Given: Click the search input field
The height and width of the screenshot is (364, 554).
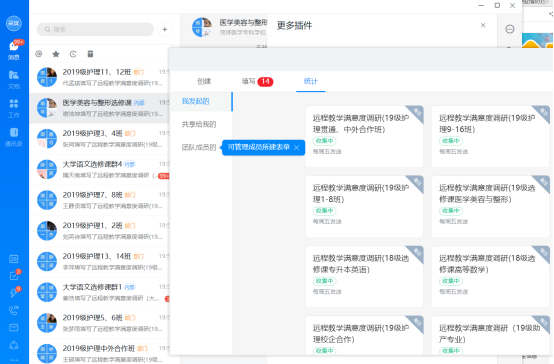Looking at the screenshot, I should 95,29.
